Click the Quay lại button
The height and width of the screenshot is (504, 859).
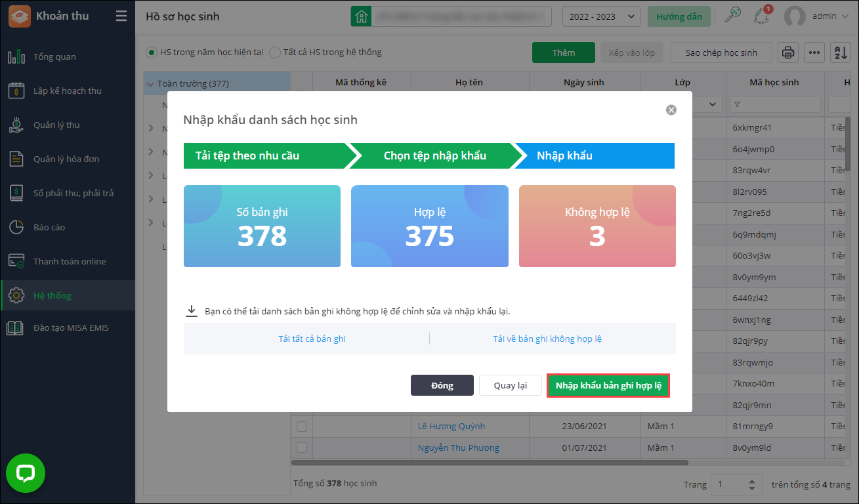point(511,385)
